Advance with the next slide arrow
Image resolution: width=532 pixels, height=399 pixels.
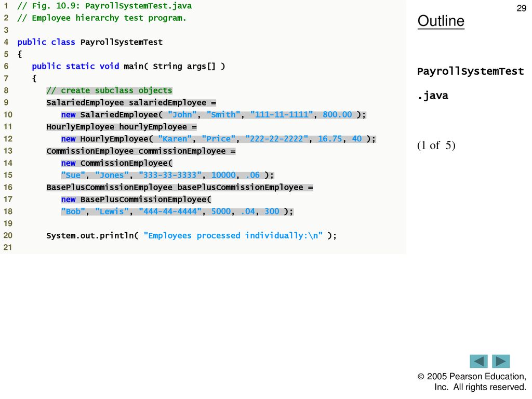(x=501, y=361)
